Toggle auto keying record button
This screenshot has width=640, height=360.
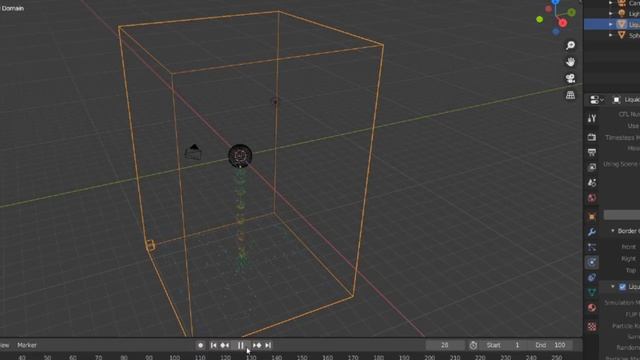click(200, 345)
